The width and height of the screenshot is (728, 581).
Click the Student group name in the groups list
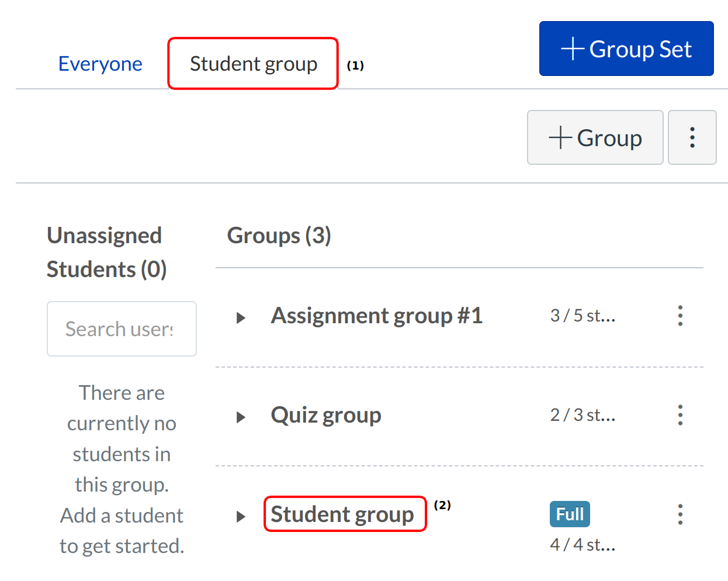(342, 514)
